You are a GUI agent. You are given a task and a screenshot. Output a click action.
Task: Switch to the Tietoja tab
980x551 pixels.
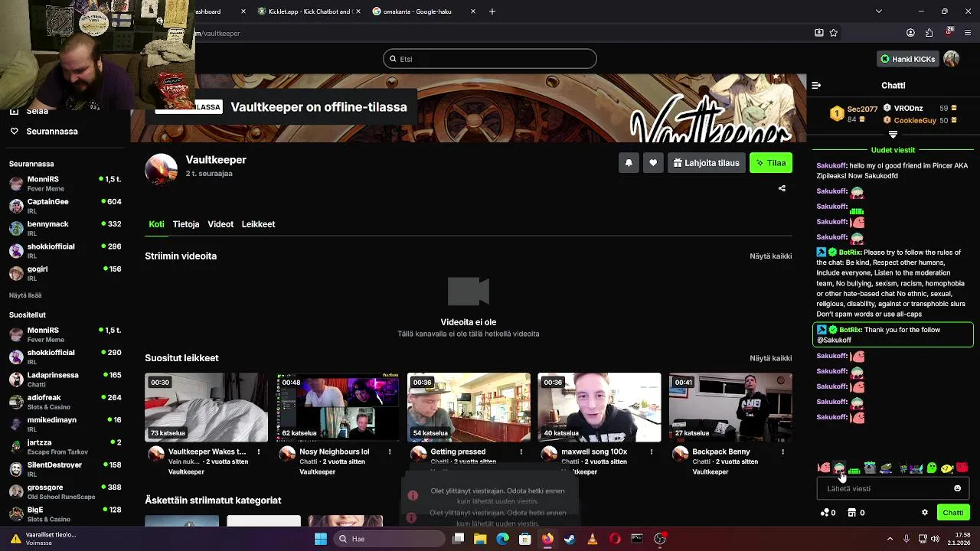click(x=186, y=224)
